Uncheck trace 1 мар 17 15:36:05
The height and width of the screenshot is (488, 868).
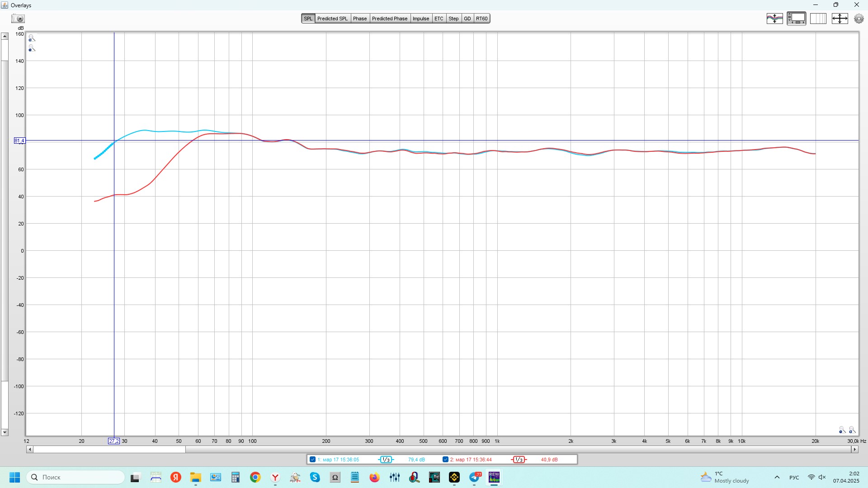[312, 460]
